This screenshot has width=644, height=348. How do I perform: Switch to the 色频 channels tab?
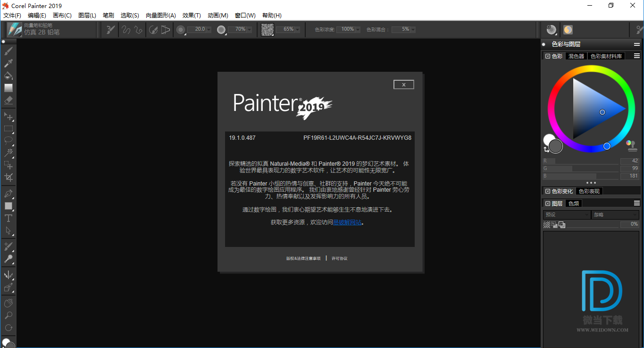573,204
